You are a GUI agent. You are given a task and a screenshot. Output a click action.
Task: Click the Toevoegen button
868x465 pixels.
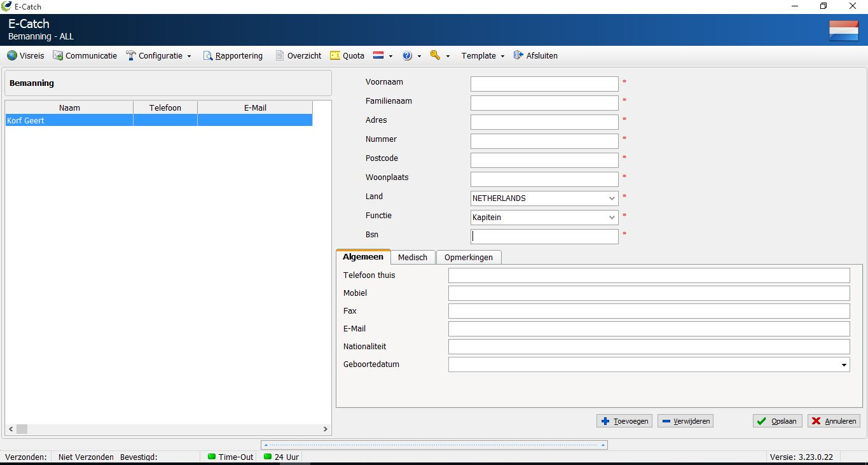pos(624,421)
